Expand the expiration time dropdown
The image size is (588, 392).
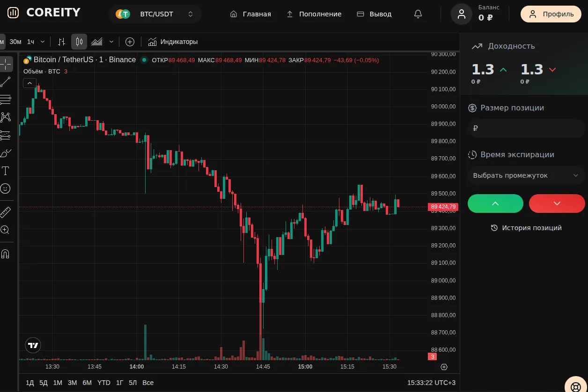click(x=526, y=175)
